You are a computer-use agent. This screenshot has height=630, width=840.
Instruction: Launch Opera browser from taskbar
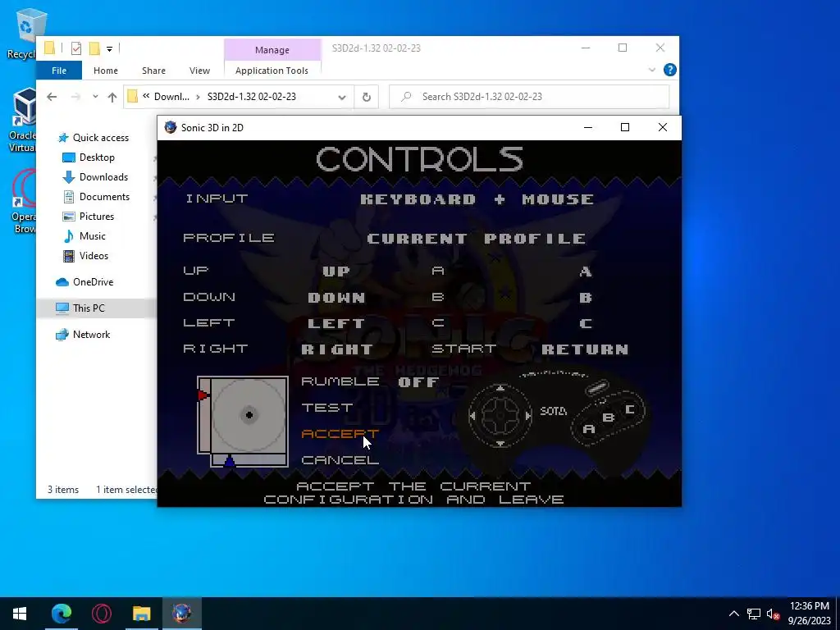(101, 614)
